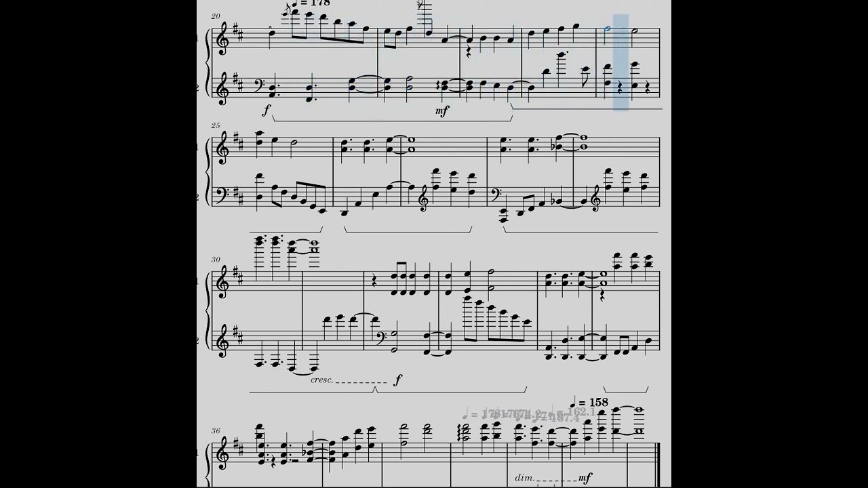Viewport: 868px width, 488px height.
Task: Select measure number 30 marker
Action: [216, 260]
